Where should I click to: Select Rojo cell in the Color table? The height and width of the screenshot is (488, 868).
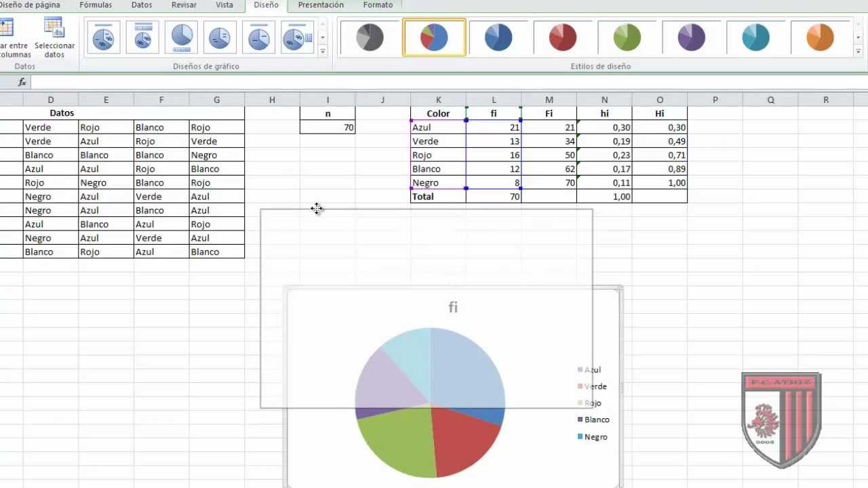pyautogui.click(x=438, y=155)
